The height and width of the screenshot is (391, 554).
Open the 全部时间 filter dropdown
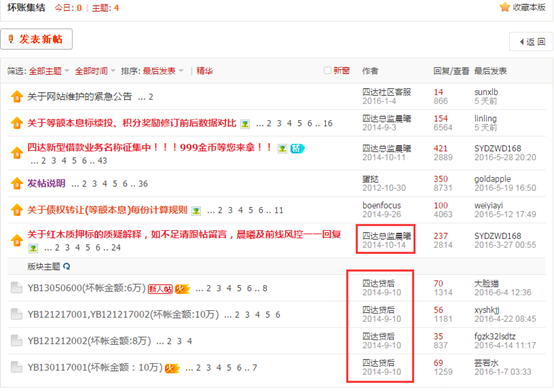(95, 71)
